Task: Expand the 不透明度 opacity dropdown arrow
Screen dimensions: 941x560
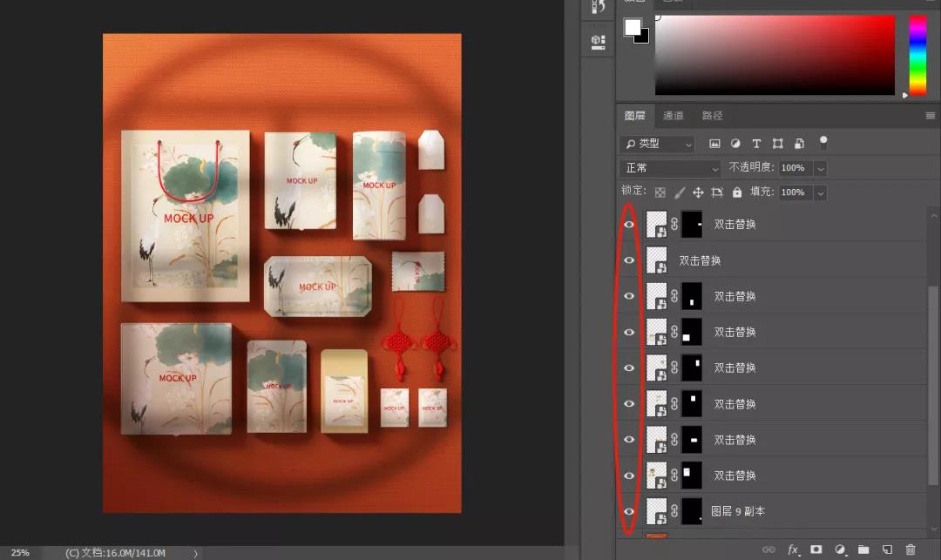Action: point(820,168)
